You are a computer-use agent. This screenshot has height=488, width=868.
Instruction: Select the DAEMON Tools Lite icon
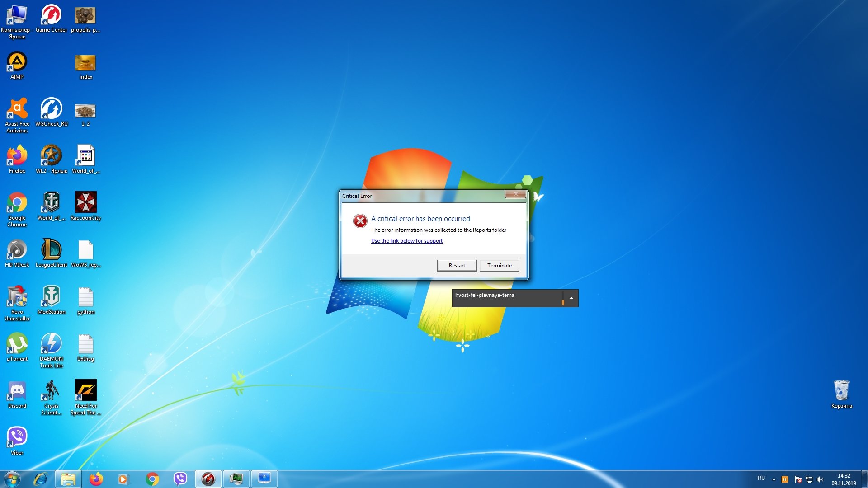click(51, 351)
